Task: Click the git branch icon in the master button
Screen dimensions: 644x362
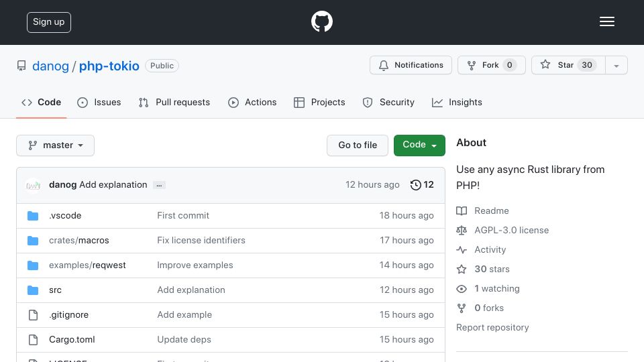Action: click(x=32, y=145)
